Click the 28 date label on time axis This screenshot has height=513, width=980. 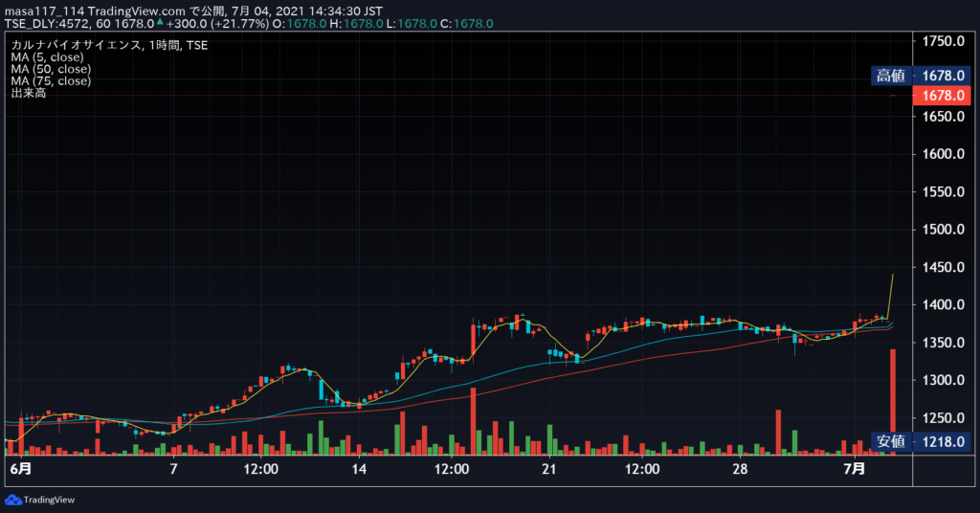740,469
